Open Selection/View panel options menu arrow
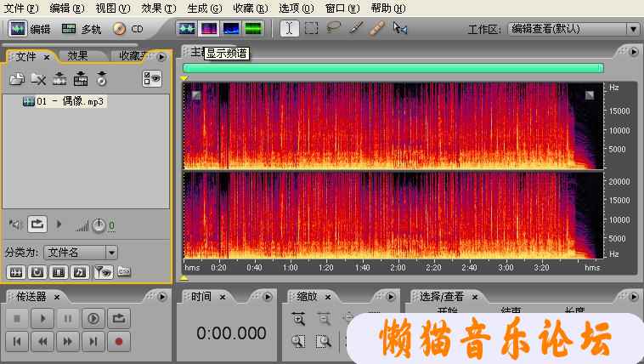Screen dimensions: 644x364 point(634,297)
